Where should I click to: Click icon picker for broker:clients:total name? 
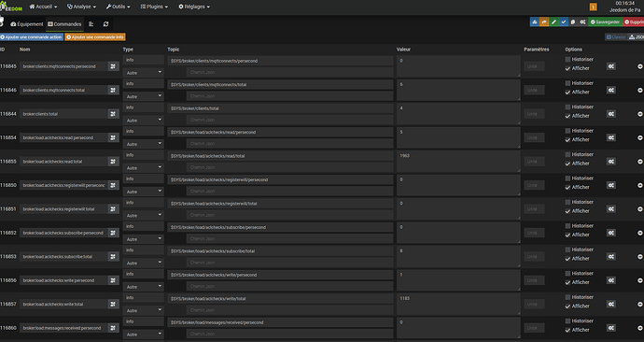[x=113, y=114]
